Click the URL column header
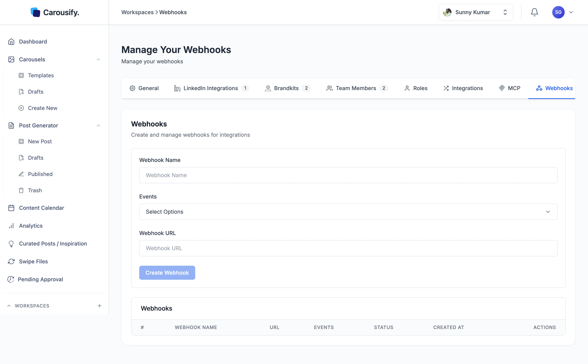This screenshot has height=364, width=588. tap(274, 327)
